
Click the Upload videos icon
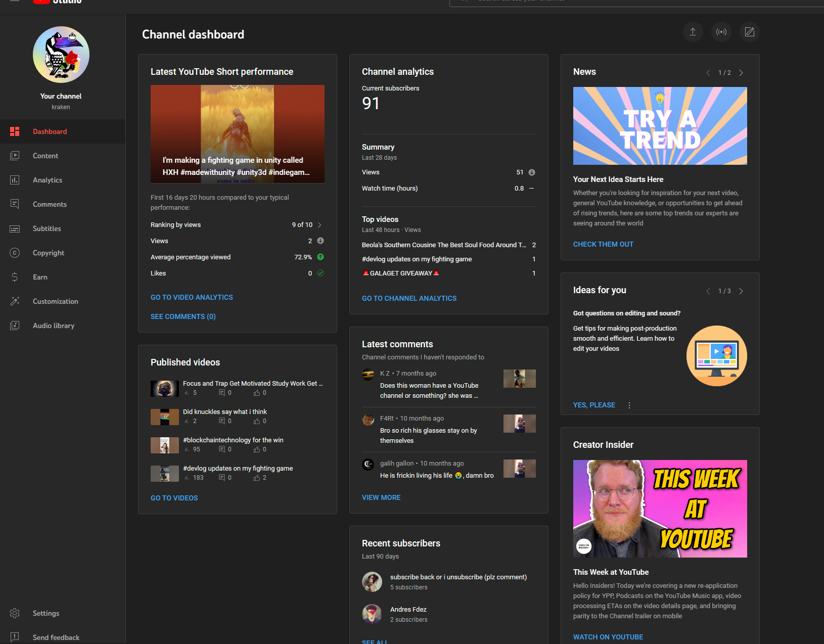693,32
